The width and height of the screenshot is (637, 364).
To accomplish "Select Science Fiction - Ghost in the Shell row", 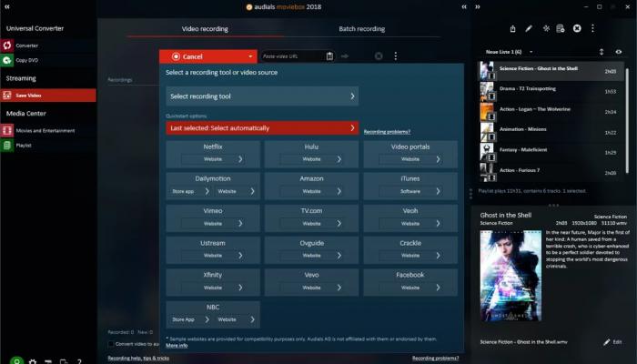I will click(x=551, y=71).
